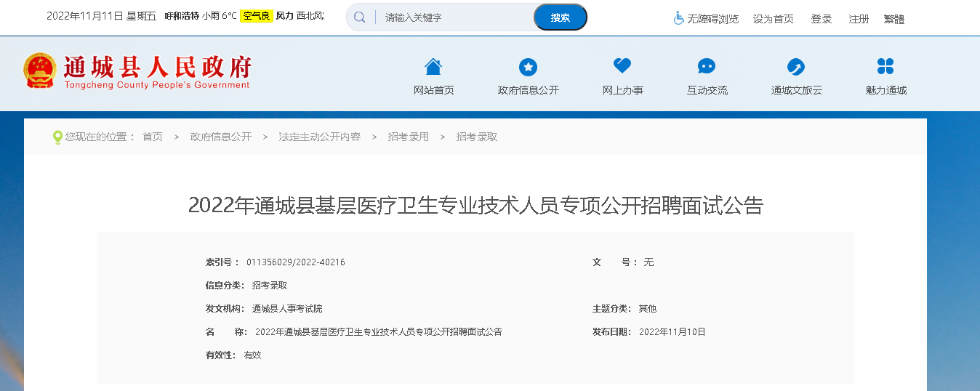Click the 通城文旅云 round arrow icon
This screenshot has width=980, height=391.
pyautogui.click(x=796, y=67)
